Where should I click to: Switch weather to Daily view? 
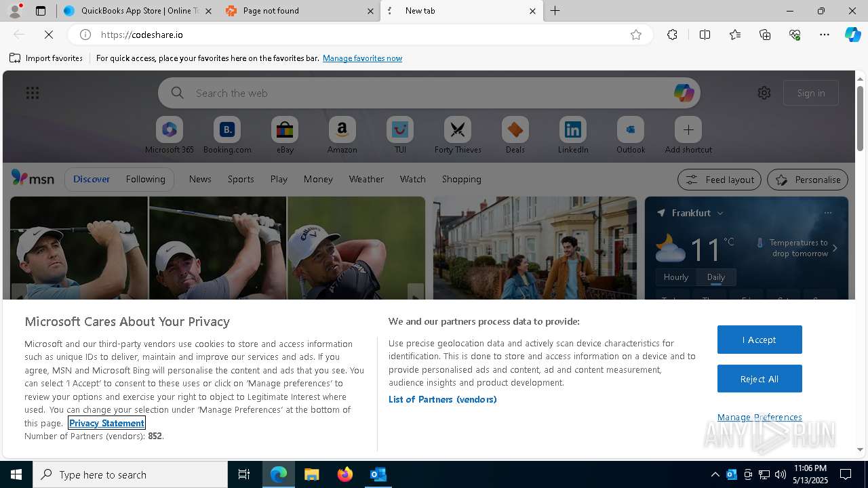click(x=716, y=277)
